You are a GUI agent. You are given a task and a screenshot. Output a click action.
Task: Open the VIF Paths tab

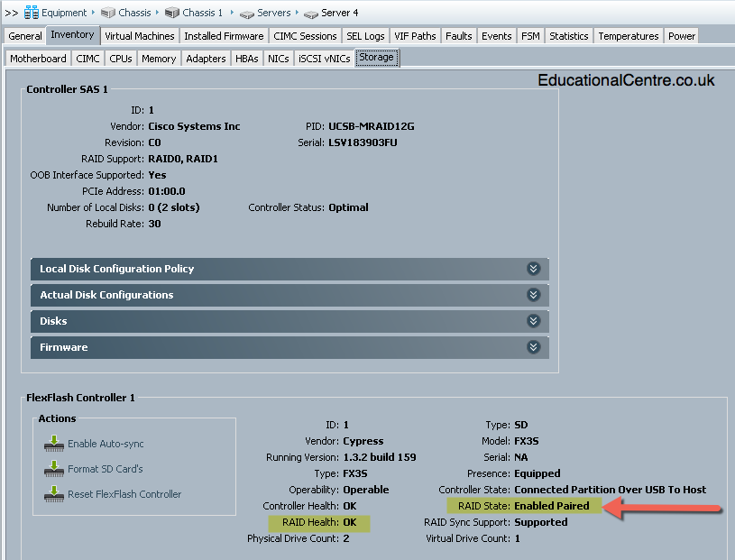click(x=415, y=36)
